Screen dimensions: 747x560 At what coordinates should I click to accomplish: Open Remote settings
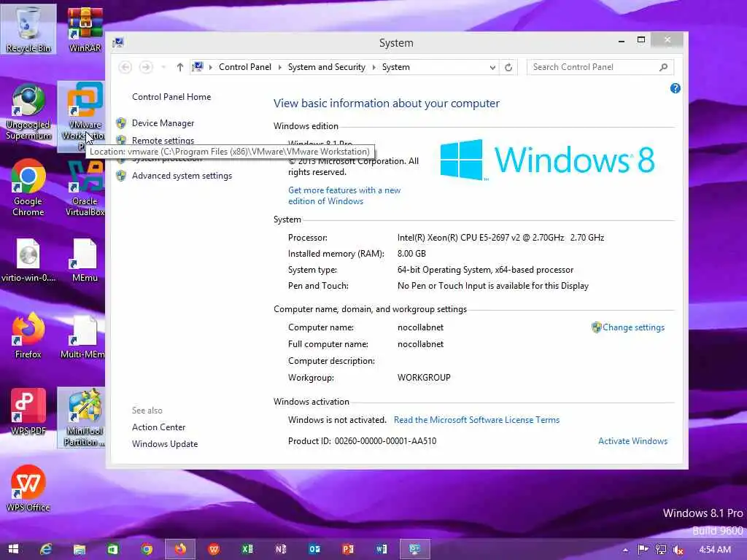point(163,141)
